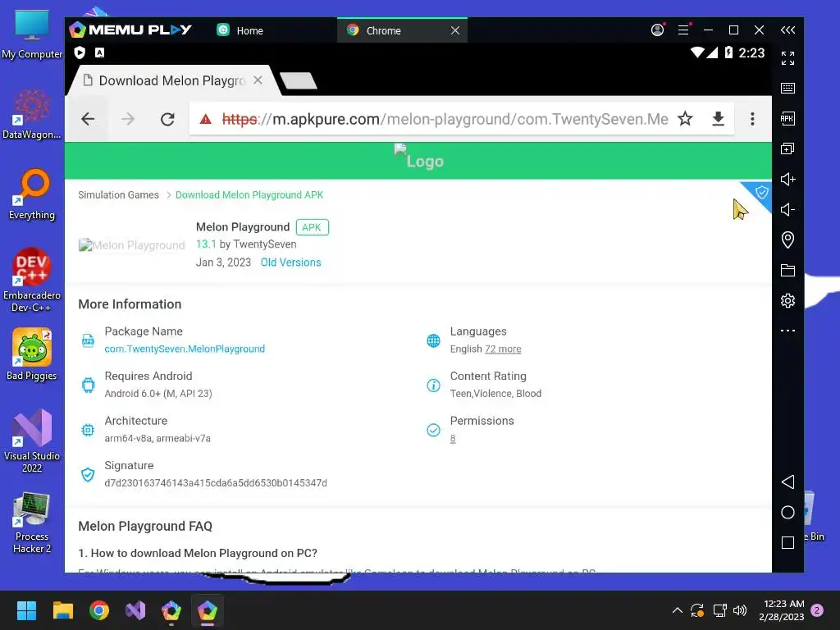The image size is (840, 630).
Task: Tap the Android back triangle button
Action: [x=787, y=482]
